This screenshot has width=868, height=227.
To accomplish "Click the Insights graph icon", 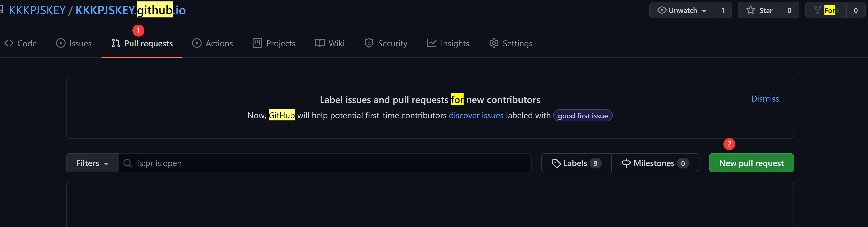I will pos(432,43).
